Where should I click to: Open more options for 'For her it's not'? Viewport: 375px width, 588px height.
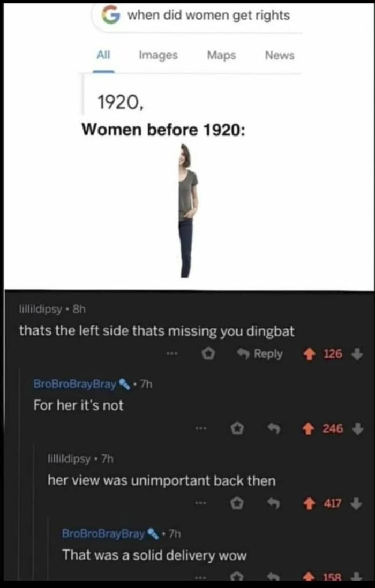(200, 428)
